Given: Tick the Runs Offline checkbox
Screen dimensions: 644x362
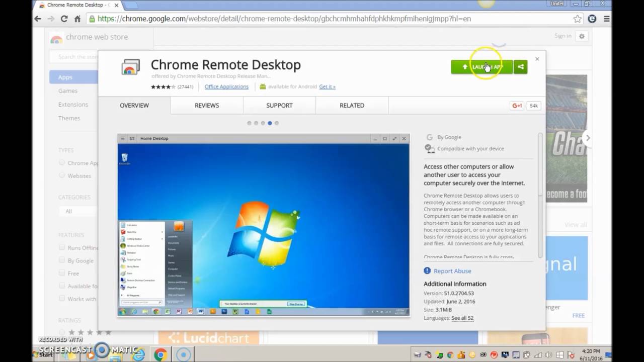Looking at the screenshot, I should (x=62, y=247).
